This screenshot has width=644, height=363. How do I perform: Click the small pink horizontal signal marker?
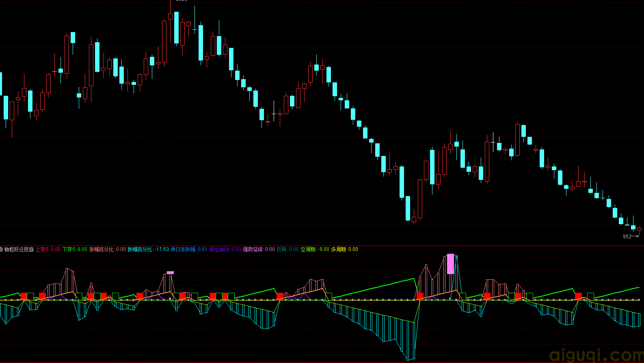pos(170,272)
